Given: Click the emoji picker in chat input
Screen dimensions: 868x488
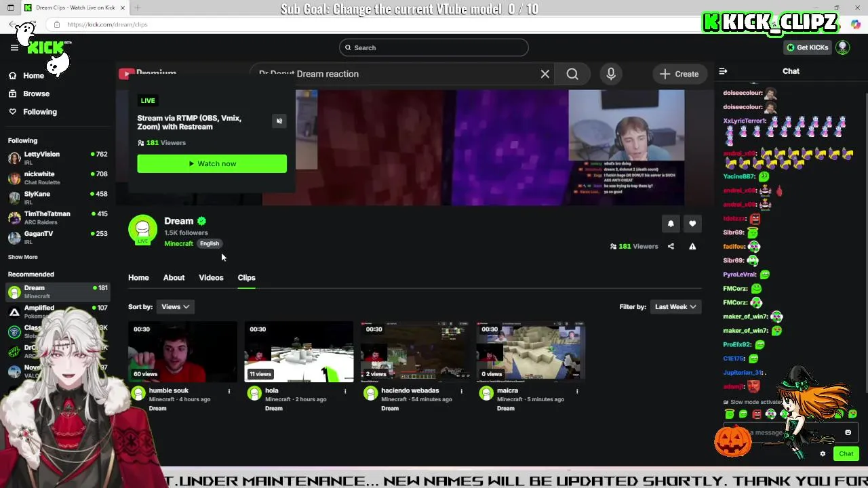Looking at the screenshot, I should pos(848,432).
